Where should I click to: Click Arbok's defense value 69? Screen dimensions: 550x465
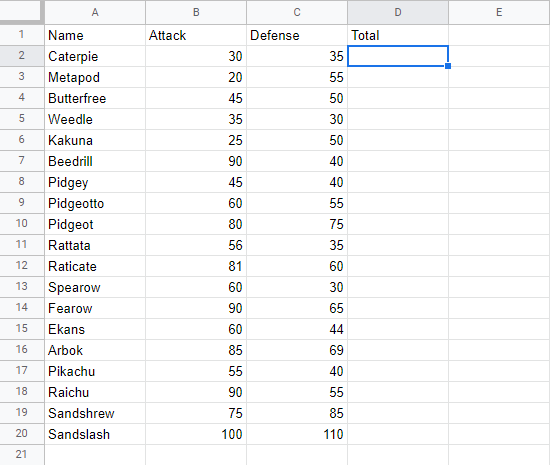click(x=297, y=350)
